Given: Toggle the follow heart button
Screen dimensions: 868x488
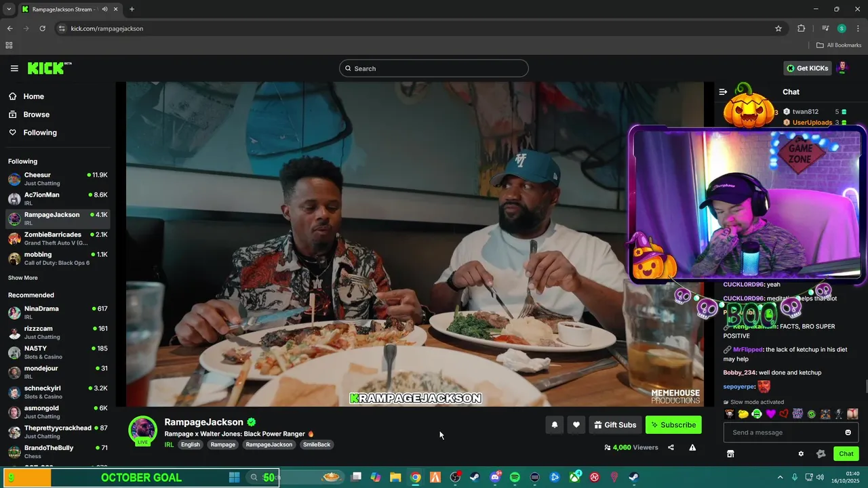Looking at the screenshot, I should click(576, 425).
